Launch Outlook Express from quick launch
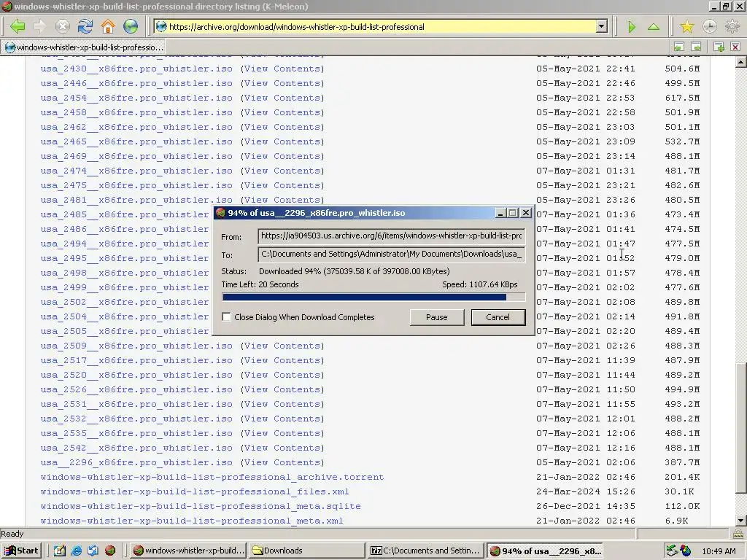Viewport: 747px width, 560px height. click(x=93, y=551)
